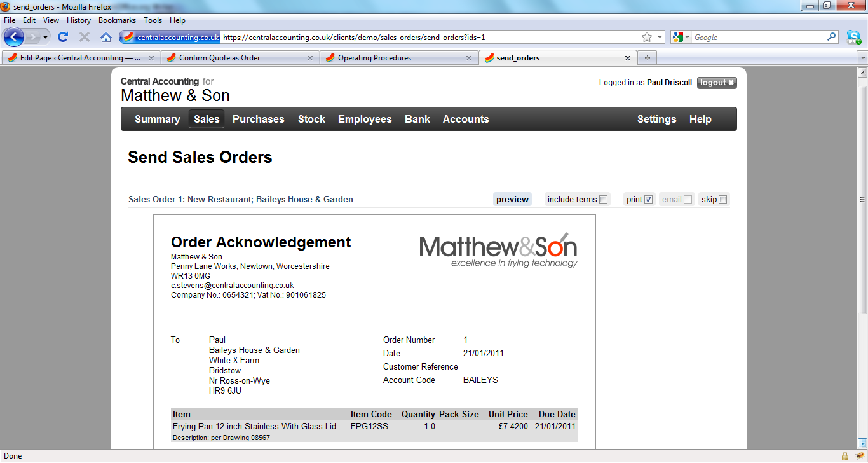
Task: Bookmark this page with the star icon
Action: (x=647, y=38)
